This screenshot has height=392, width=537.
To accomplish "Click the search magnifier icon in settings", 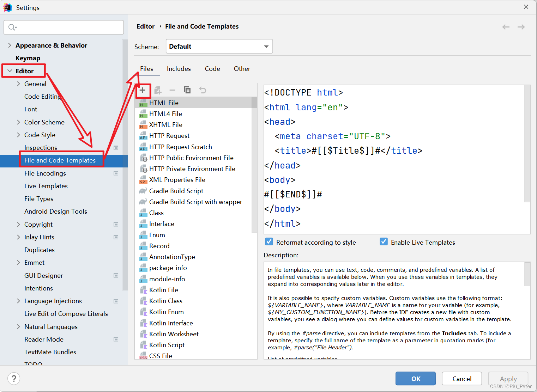I will click(x=13, y=27).
